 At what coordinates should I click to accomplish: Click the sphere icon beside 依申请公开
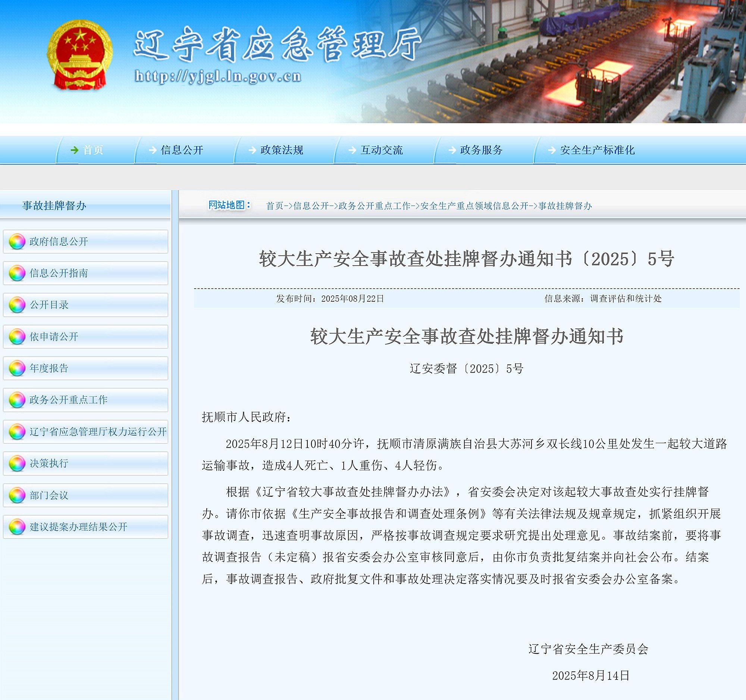click(x=16, y=336)
